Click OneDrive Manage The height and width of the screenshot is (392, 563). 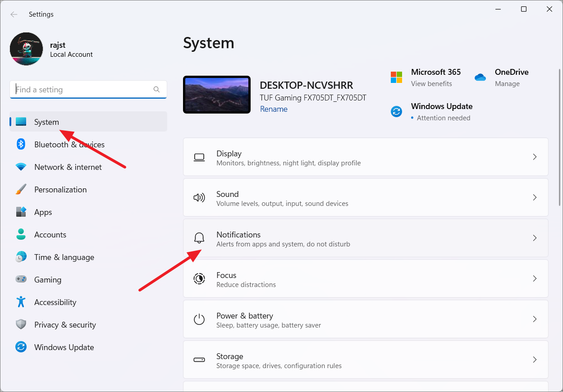tap(507, 84)
